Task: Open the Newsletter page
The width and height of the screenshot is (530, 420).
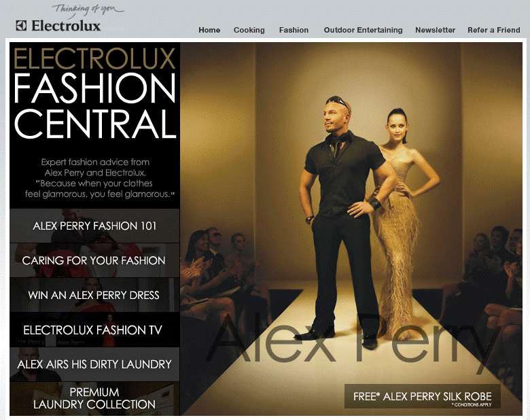Action: [435, 30]
